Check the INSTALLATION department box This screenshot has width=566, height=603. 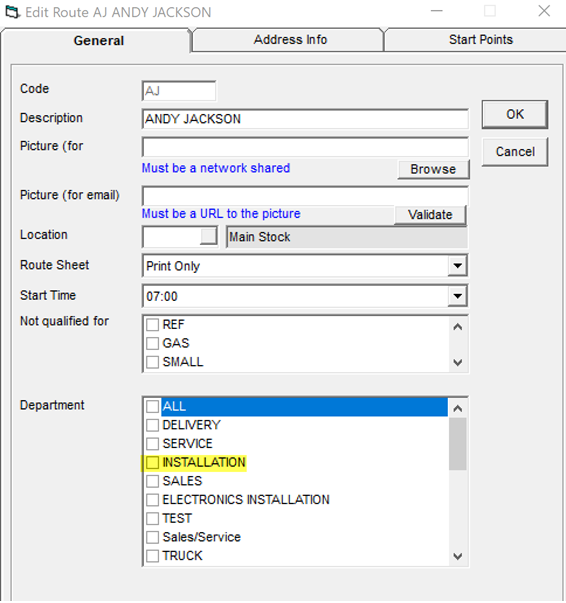[153, 462]
